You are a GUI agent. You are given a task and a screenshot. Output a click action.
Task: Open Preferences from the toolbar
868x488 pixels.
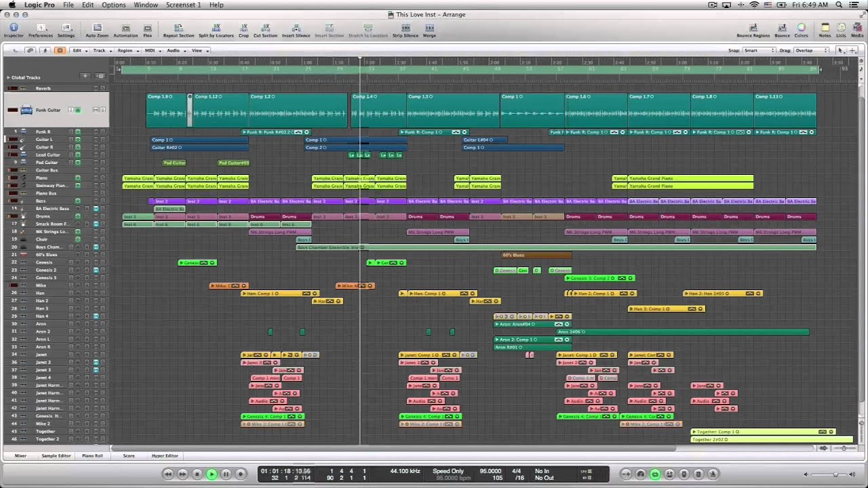[x=41, y=30]
